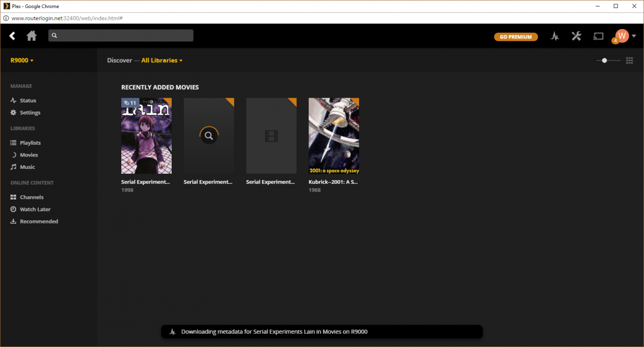Click the Recommended download-tray icon
This screenshot has height=347, width=644.
click(13, 222)
